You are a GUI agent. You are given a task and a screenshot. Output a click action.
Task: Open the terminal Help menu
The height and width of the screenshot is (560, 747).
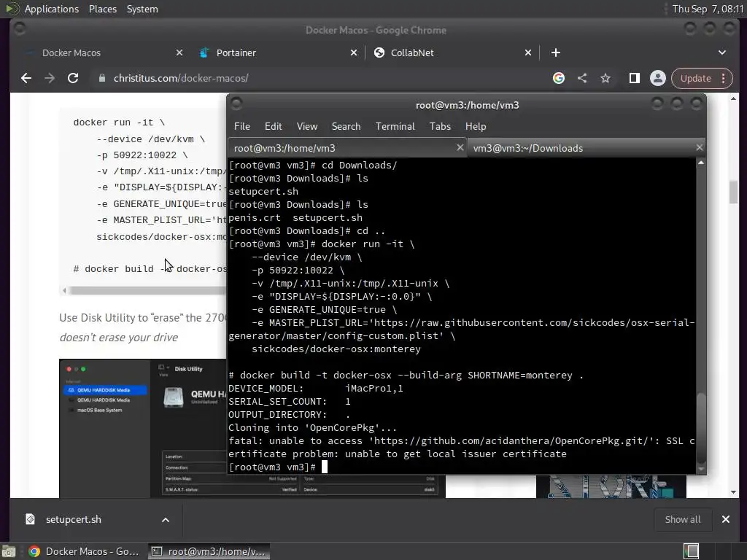pyautogui.click(x=476, y=126)
